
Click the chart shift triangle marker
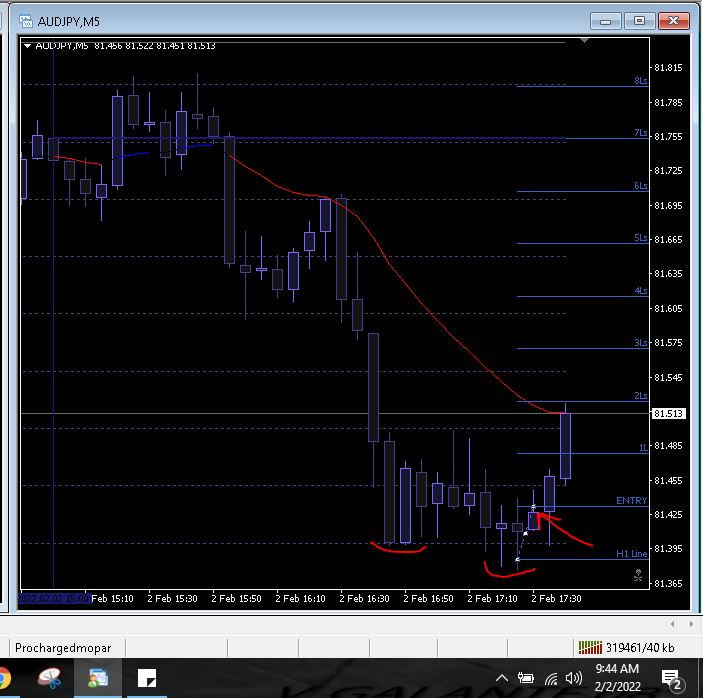(x=584, y=41)
